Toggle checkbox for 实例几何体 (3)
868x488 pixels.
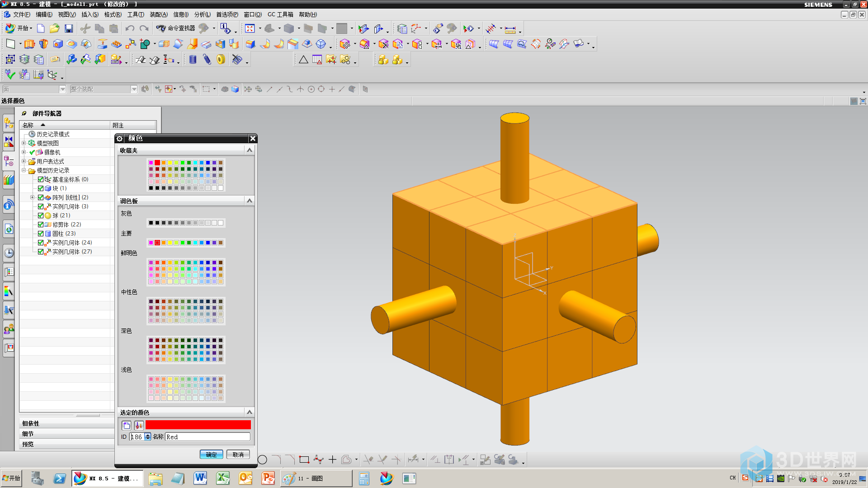coord(41,206)
